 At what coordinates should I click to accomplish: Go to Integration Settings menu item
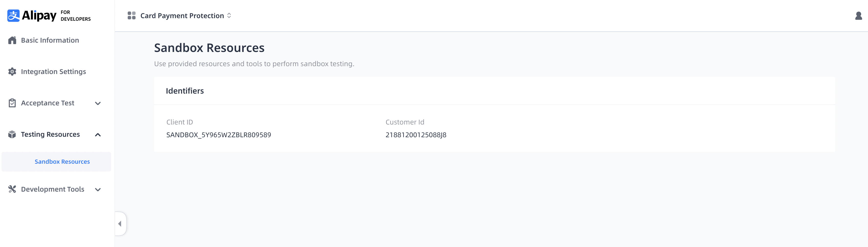pyautogui.click(x=53, y=72)
